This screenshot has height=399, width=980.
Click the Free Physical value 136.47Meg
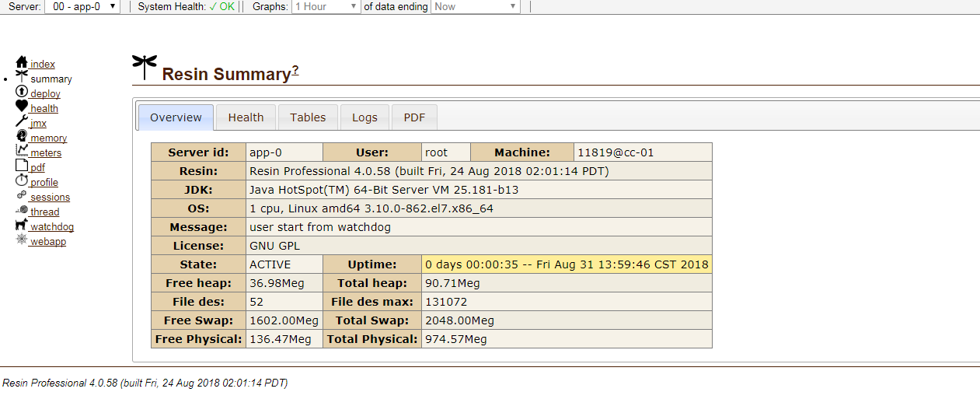coord(284,339)
